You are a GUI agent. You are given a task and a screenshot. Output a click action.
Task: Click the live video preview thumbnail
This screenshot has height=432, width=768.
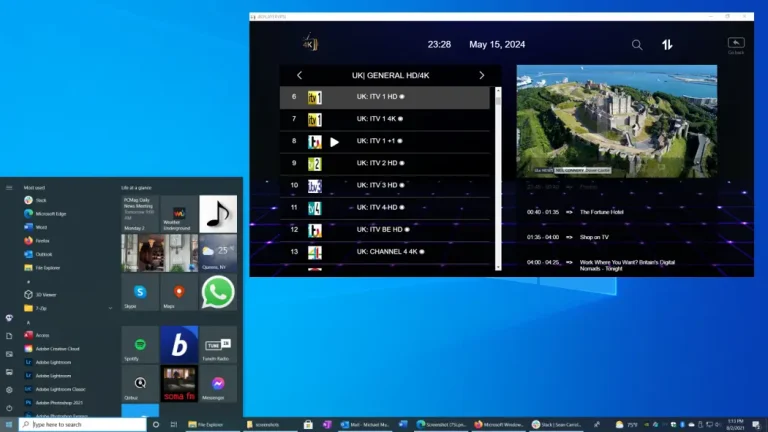(616, 121)
